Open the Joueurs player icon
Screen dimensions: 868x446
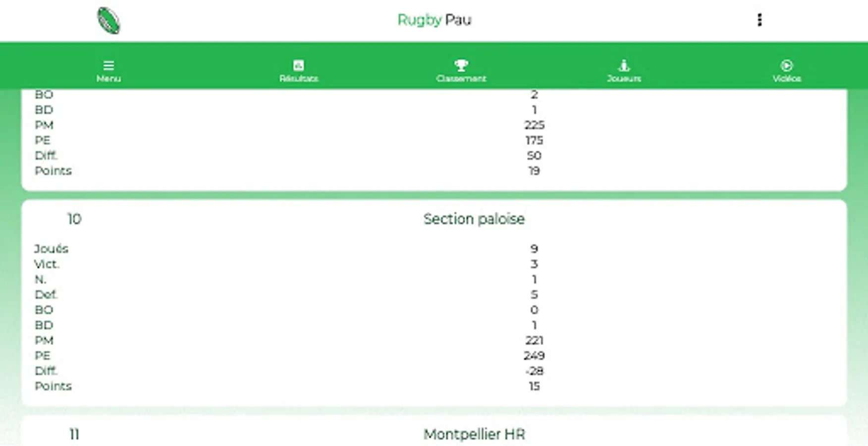tap(624, 65)
